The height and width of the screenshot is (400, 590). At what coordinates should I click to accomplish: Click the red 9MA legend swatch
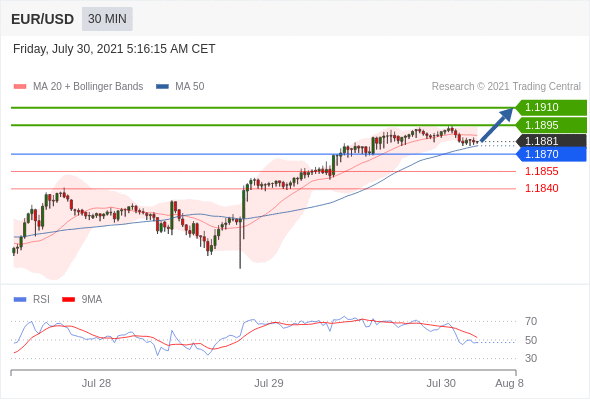[x=68, y=300]
